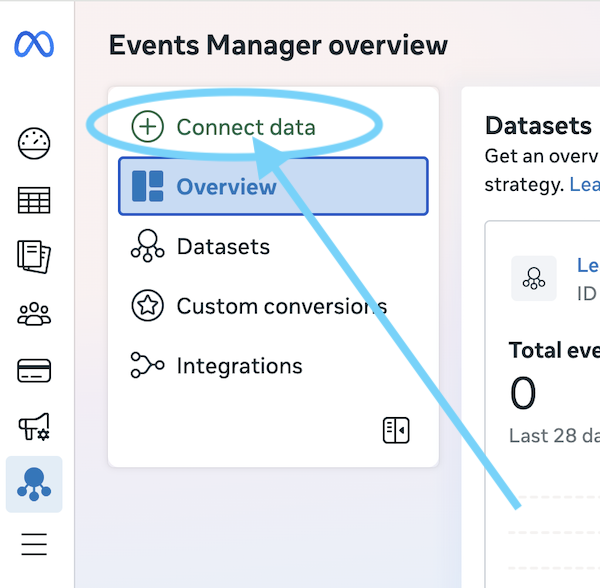Open the Audiences people icon
This screenshot has width=600, height=588.
[34, 314]
